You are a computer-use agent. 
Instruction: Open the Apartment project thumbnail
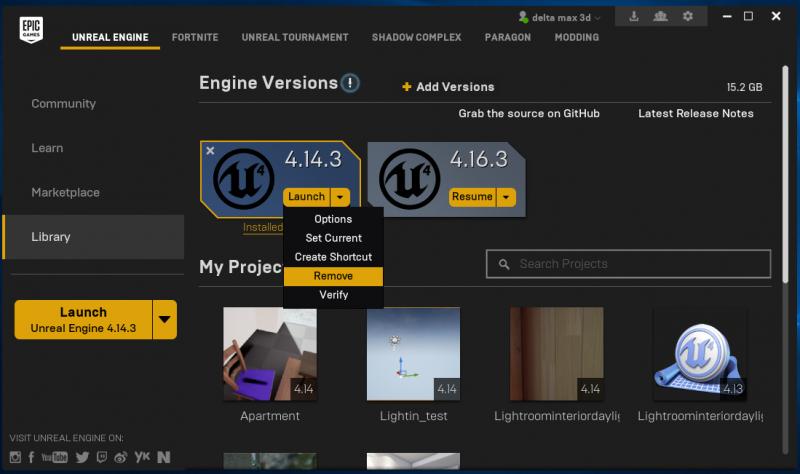coord(270,354)
